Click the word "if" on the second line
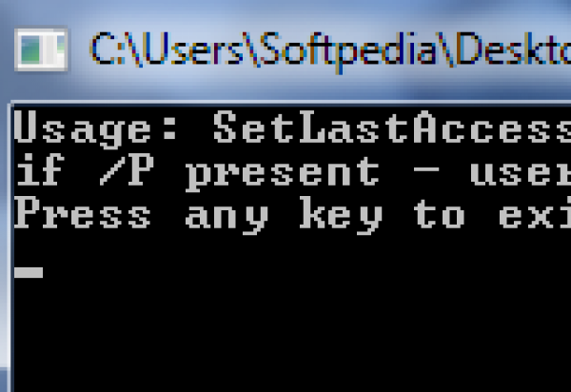 pyautogui.click(x=38, y=172)
